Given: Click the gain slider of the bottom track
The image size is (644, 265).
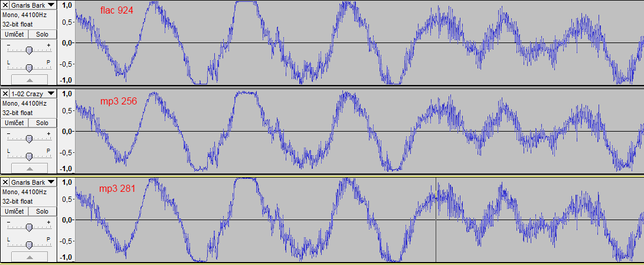Looking at the screenshot, I should click(x=29, y=227).
